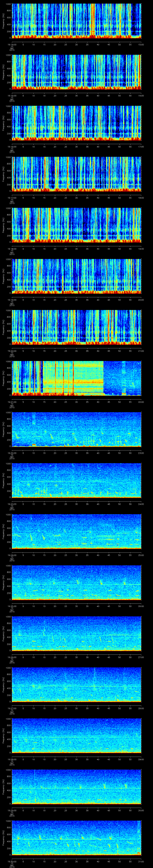This screenshot has width=153, height=868.
Task: Click the 19:14:00 start time label
Action: coord(12,44)
